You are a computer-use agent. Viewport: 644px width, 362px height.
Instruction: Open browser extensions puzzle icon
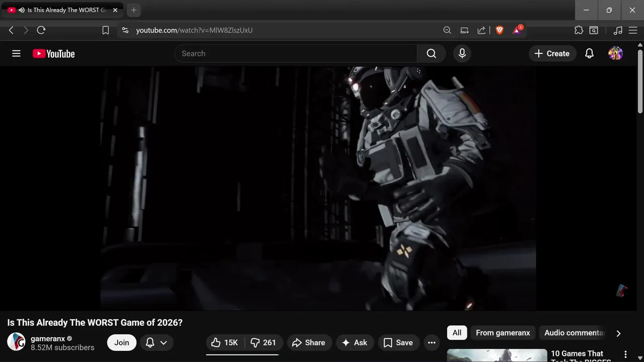579,30
